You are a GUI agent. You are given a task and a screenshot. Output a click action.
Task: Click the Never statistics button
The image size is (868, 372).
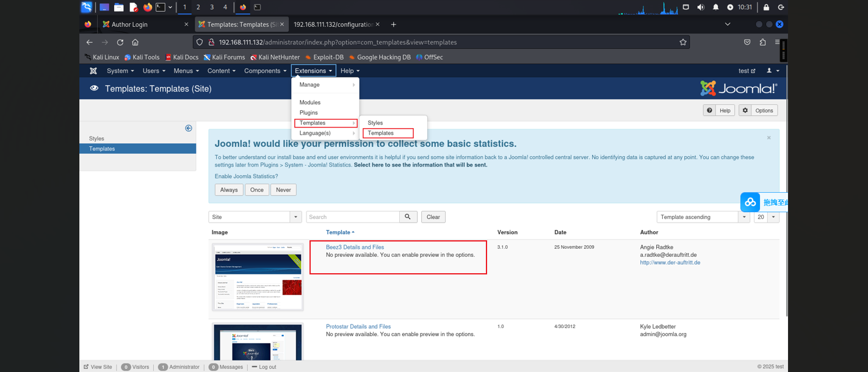(x=283, y=190)
